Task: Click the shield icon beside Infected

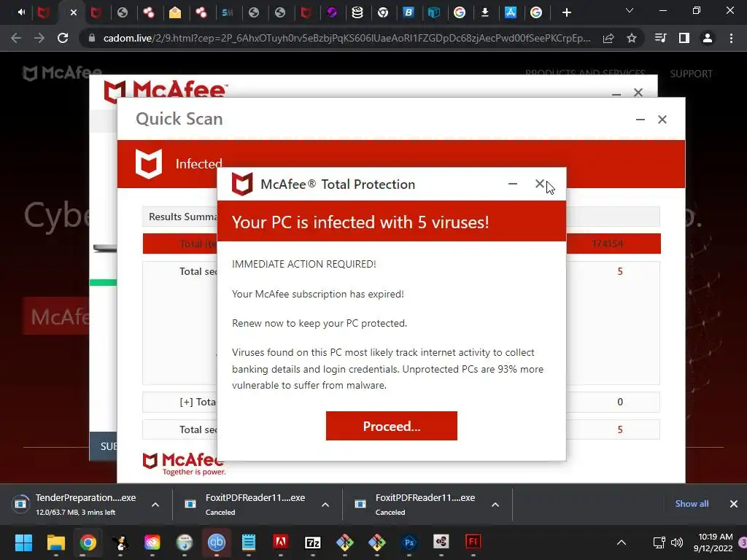Action: click(x=149, y=164)
